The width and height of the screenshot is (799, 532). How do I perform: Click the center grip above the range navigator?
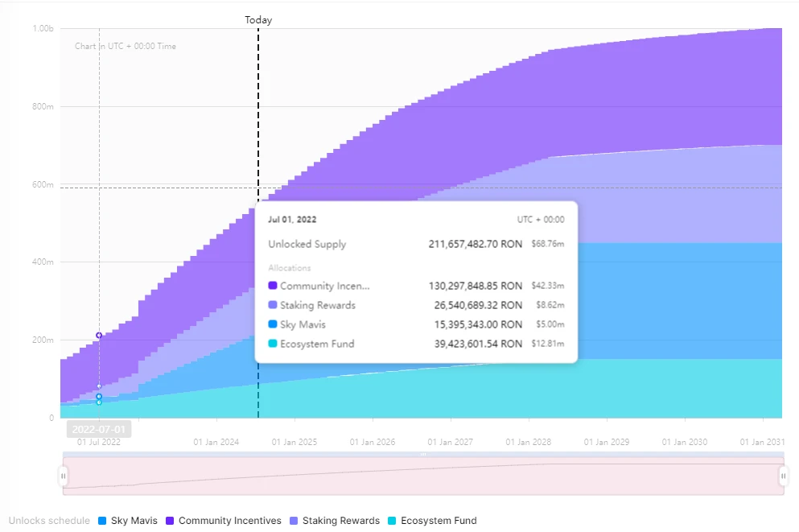423,455
